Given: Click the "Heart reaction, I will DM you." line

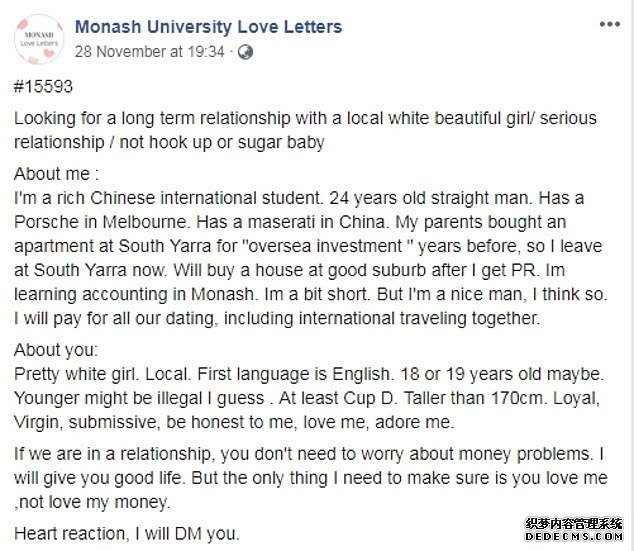Looking at the screenshot, I should (x=127, y=534).
